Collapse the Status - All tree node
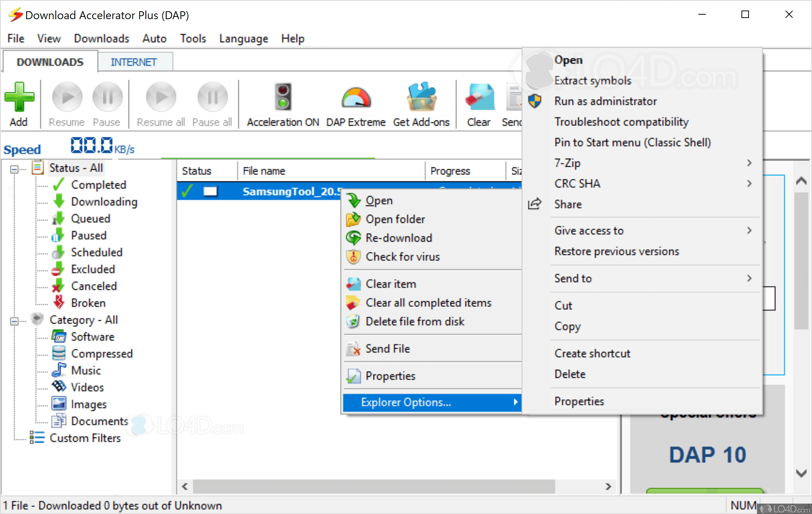The height and width of the screenshot is (514, 812). coord(14,168)
